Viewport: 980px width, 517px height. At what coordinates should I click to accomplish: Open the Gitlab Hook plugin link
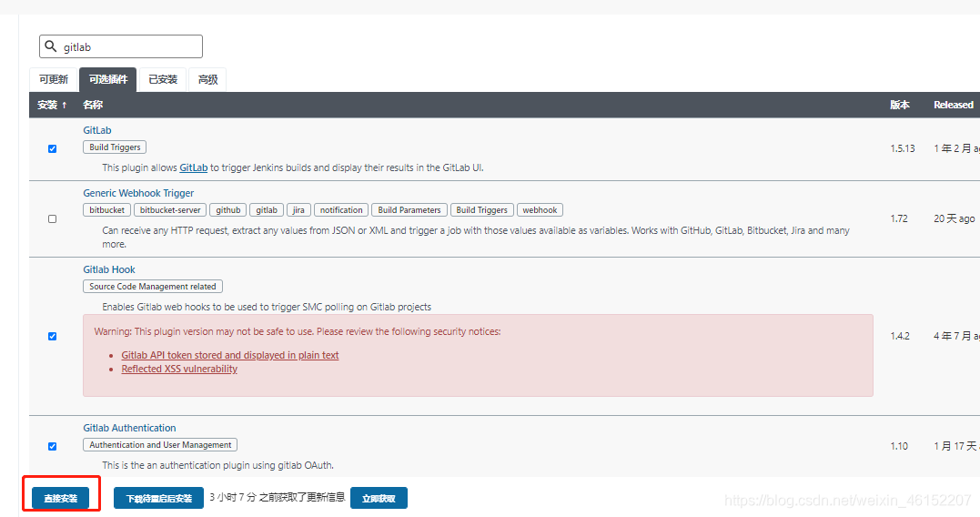(109, 269)
